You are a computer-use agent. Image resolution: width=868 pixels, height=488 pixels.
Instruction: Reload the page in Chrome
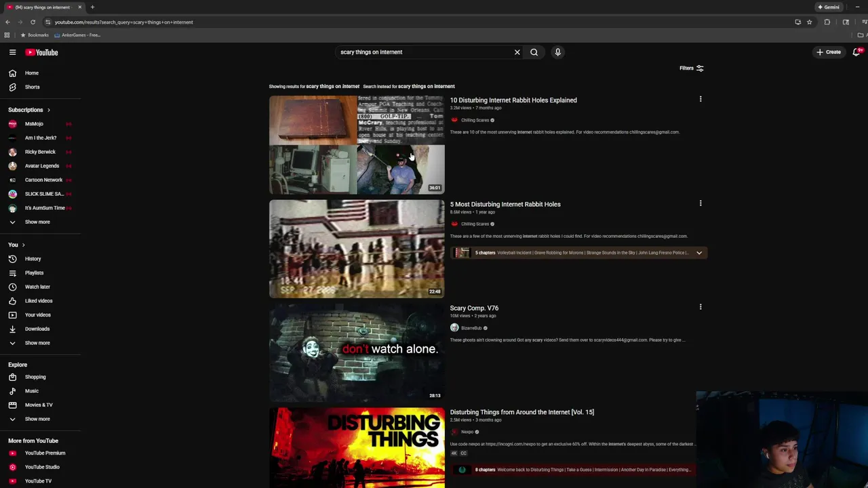tap(33, 22)
